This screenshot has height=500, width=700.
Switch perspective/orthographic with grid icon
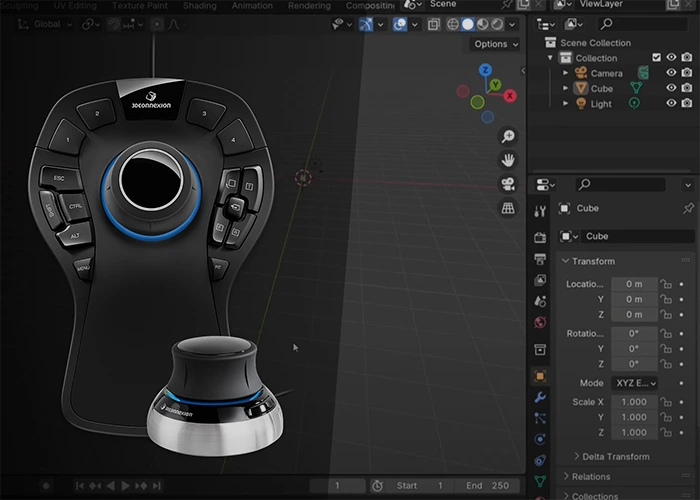click(508, 208)
